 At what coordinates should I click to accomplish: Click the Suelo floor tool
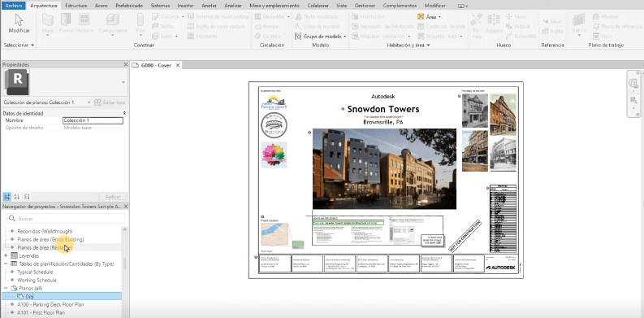coord(164,37)
